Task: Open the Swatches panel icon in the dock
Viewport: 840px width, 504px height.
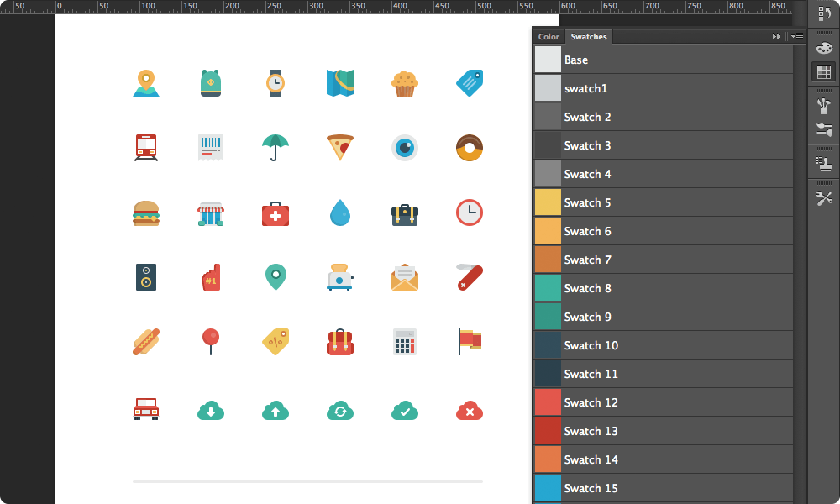Action: click(x=824, y=72)
